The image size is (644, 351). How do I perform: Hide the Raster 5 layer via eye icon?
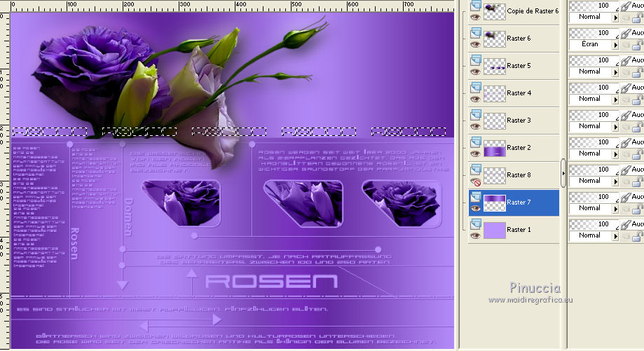click(x=476, y=72)
